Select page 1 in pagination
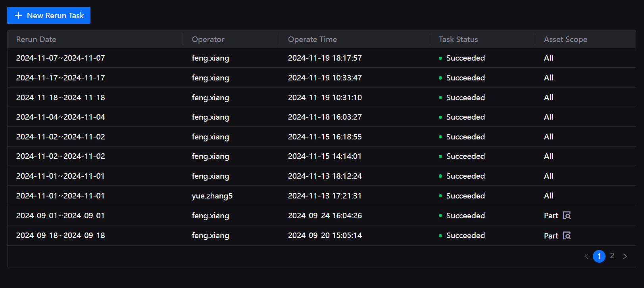The width and height of the screenshot is (644, 288). pos(599,256)
